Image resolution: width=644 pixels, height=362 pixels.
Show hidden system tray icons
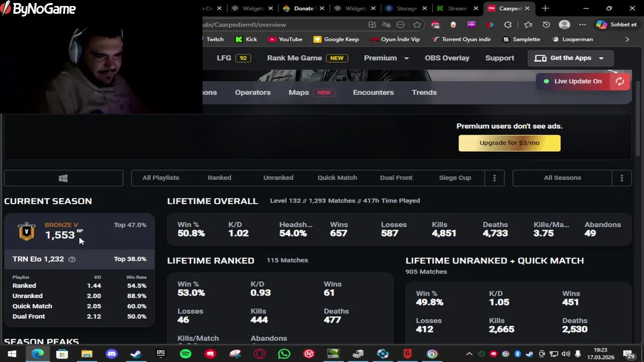click(x=469, y=354)
